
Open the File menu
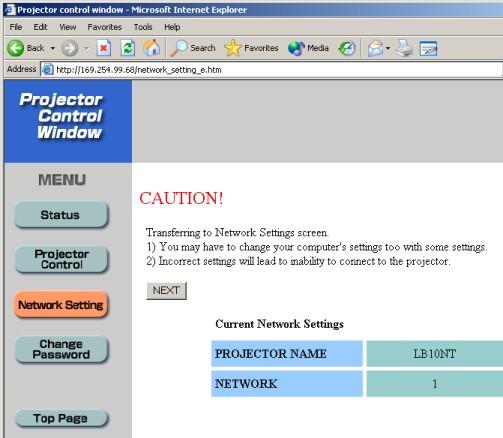[x=16, y=27]
